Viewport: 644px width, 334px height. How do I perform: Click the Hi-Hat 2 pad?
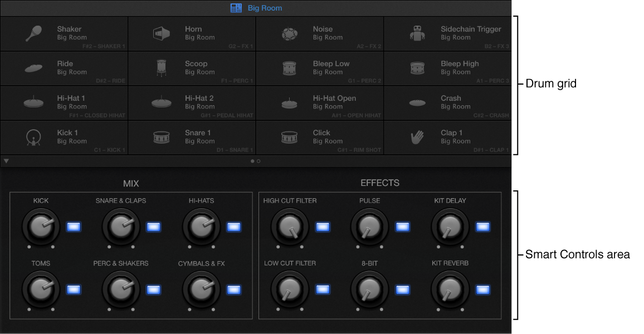click(192, 102)
